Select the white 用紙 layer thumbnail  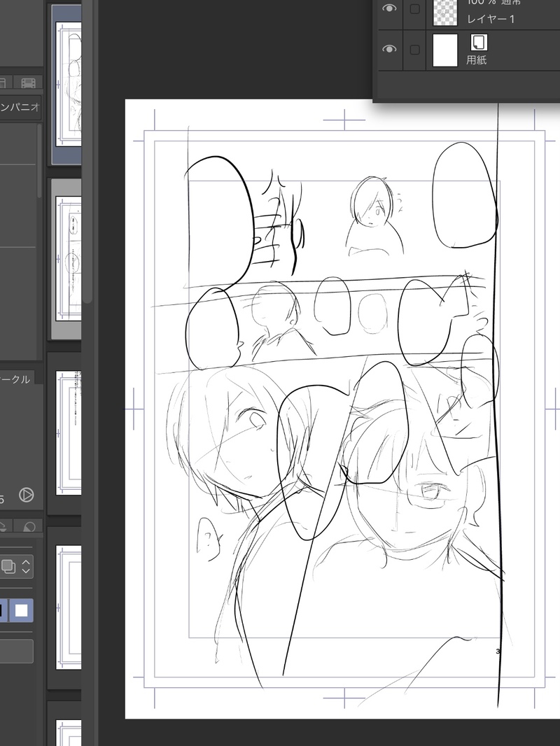(445, 50)
